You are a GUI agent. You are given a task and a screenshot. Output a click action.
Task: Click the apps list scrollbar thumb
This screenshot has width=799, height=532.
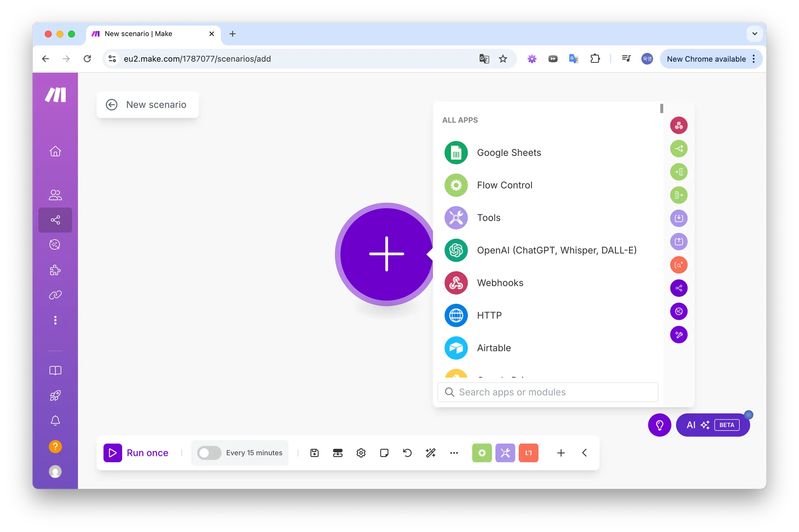(662, 108)
